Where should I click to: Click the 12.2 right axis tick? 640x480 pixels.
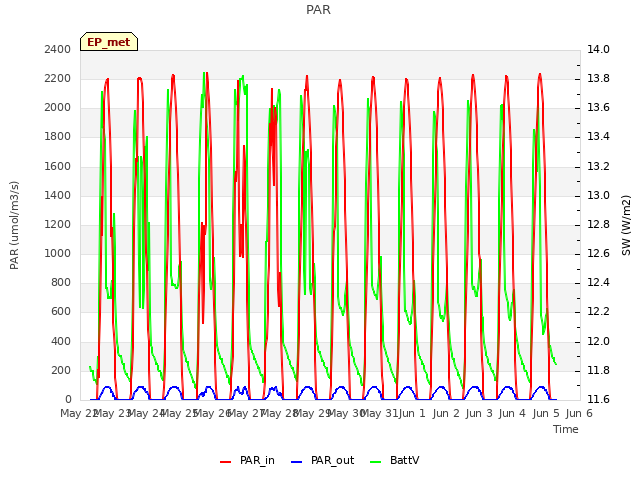[x=598, y=312]
